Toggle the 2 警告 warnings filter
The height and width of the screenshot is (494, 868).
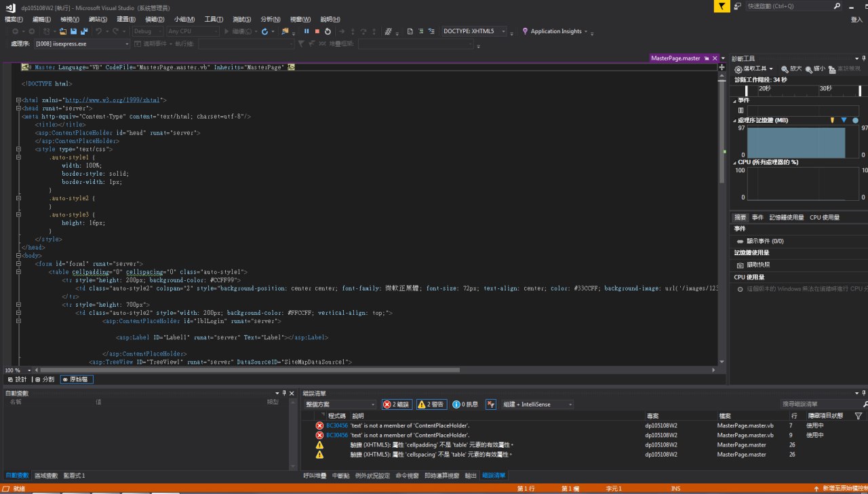point(431,404)
